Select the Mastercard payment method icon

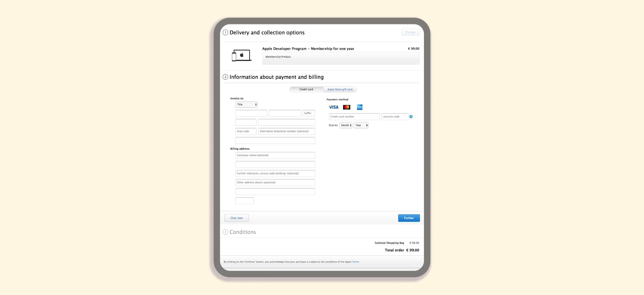pyautogui.click(x=346, y=107)
